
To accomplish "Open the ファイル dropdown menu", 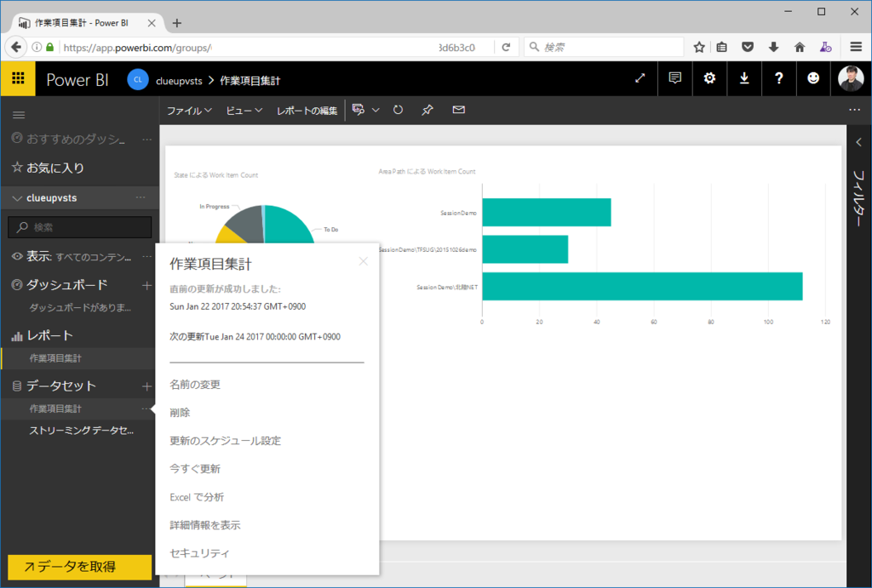I will pos(189,111).
